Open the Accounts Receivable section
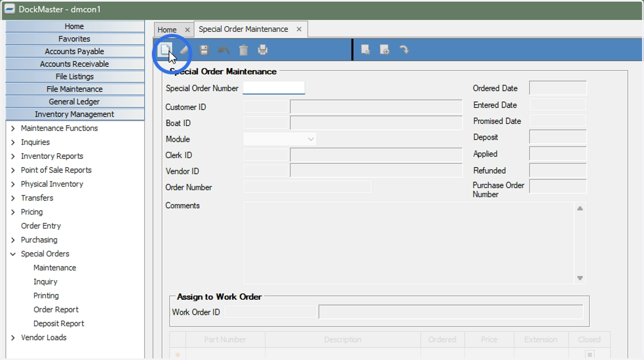The image size is (644, 360). point(75,64)
